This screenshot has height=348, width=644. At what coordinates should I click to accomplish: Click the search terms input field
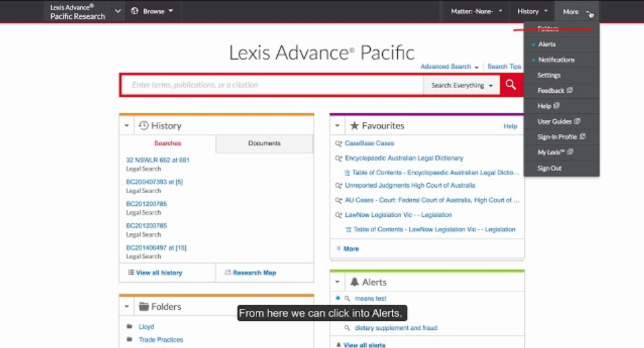click(x=273, y=85)
